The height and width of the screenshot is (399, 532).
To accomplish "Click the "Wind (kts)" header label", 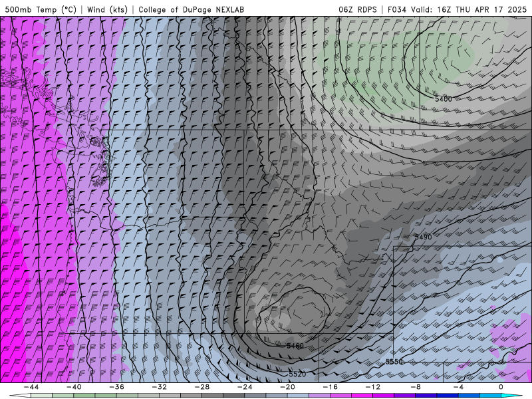I will pyautogui.click(x=107, y=10).
